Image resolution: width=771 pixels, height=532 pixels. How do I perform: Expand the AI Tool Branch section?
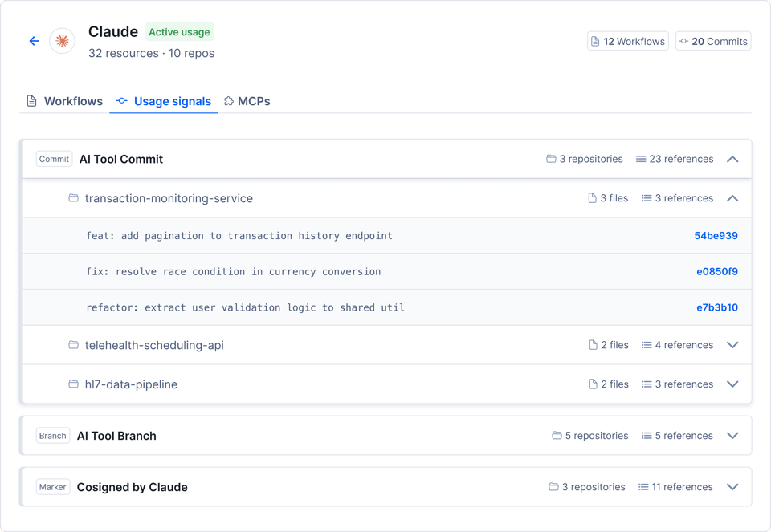click(732, 436)
